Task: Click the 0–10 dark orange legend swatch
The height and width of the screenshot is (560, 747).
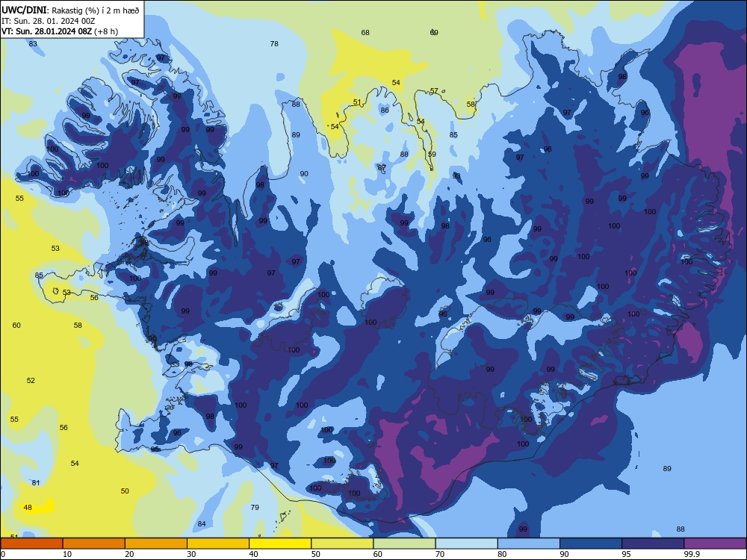Action: 31,544
